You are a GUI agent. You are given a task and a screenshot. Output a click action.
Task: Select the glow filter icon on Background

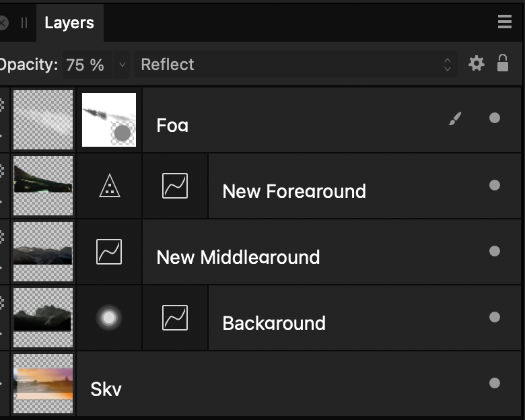(109, 318)
